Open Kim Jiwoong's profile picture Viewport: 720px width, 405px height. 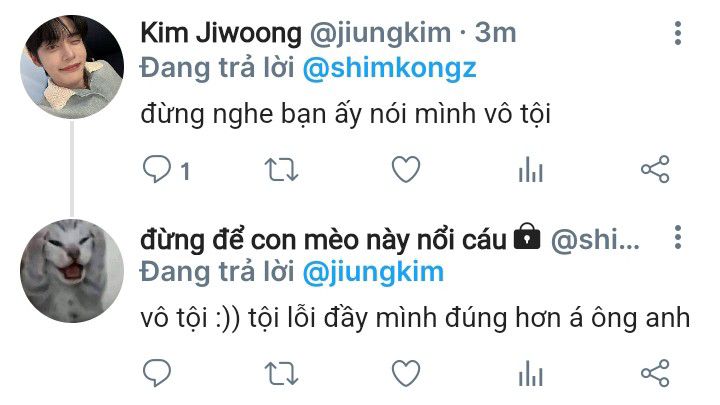point(72,67)
